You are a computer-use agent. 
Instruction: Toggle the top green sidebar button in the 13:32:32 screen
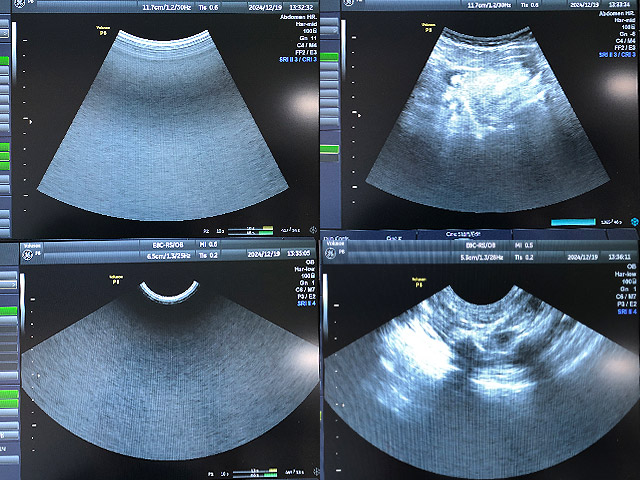[x=4, y=61]
